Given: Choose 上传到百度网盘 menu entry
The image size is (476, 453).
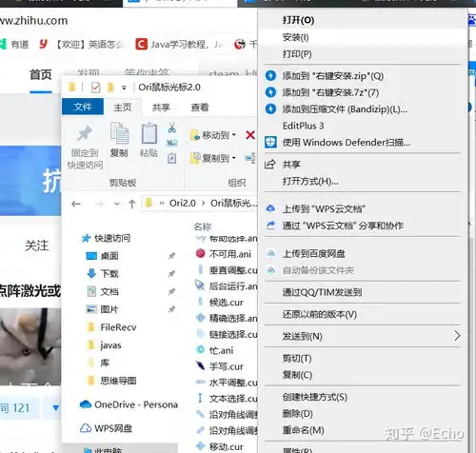Looking at the screenshot, I should point(314,254).
